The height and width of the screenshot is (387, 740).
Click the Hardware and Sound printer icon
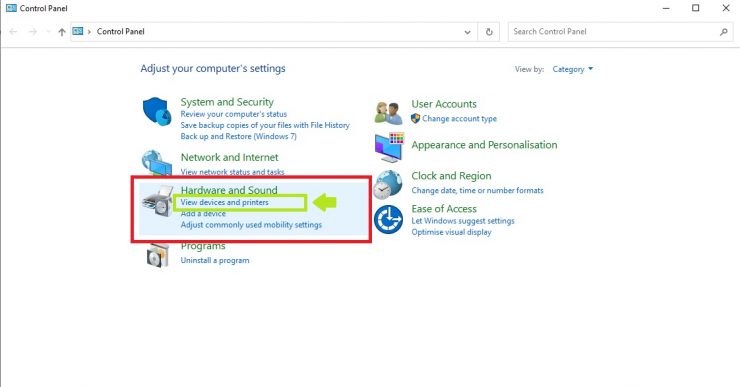(158, 202)
